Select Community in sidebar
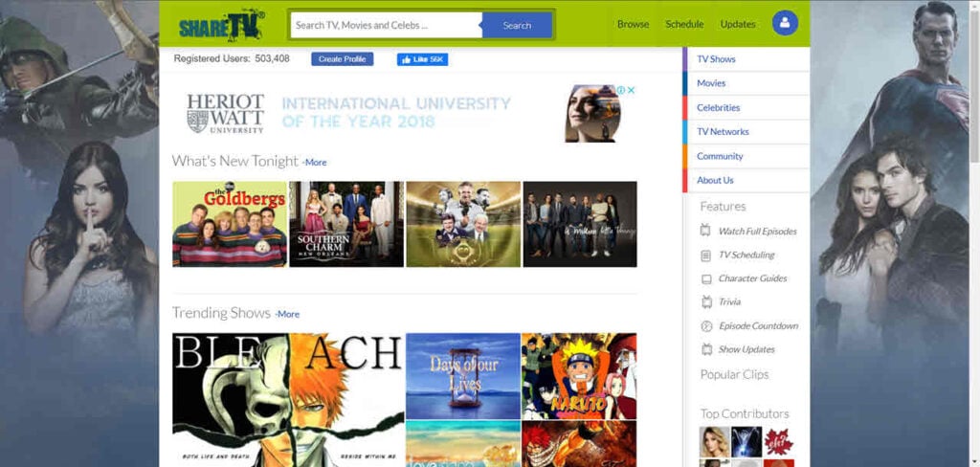The image size is (980, 467). (x=746, y=156)
